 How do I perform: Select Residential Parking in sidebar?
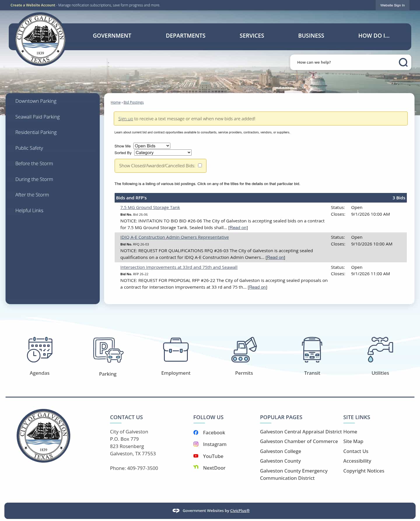click(36, 132)
